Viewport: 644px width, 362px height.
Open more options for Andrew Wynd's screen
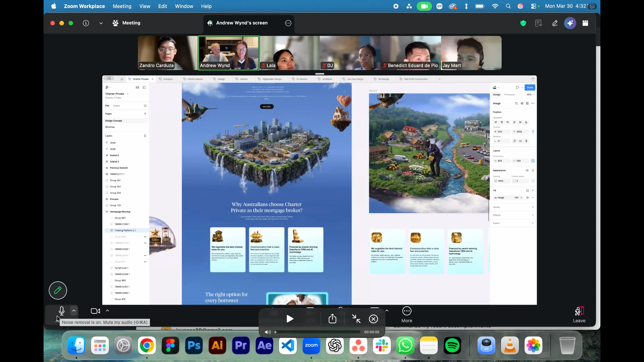[x=288, y=23]
